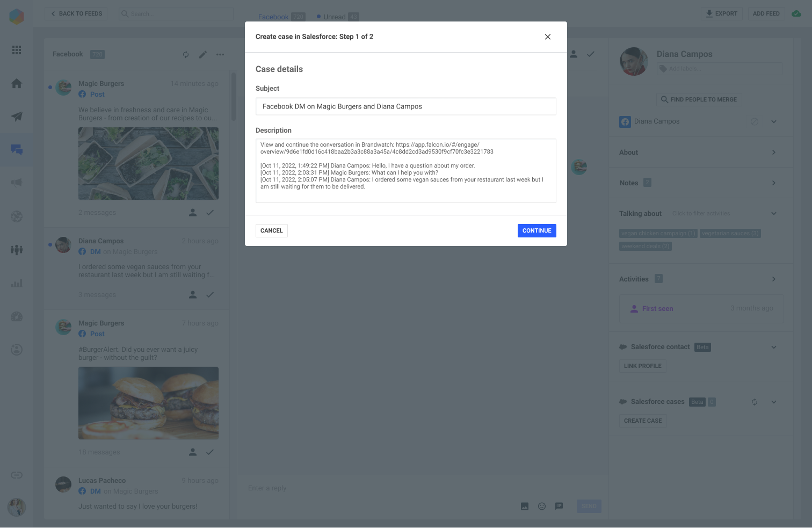Attach an image to the reply
This screenshot has height=528, width=812.
[525, 506]
